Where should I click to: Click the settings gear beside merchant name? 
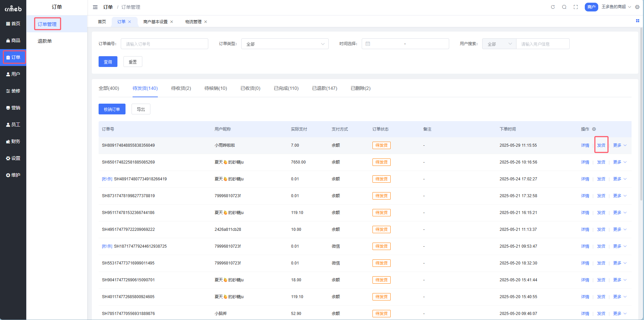(x=637, y=7)
